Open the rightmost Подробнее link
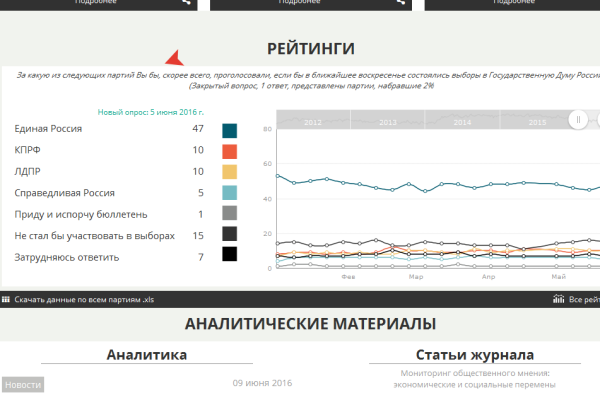 pyautogui.click(x=514, y=2)
